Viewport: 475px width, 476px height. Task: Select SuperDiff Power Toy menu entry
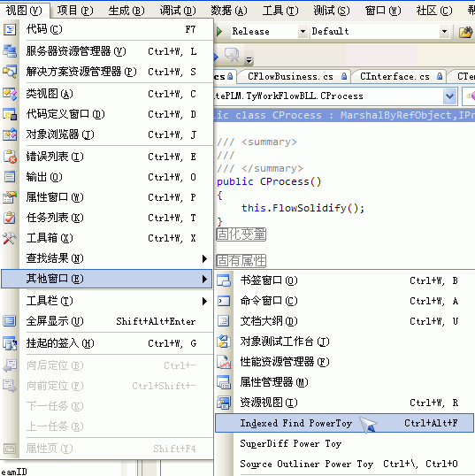tap(344, 444)
